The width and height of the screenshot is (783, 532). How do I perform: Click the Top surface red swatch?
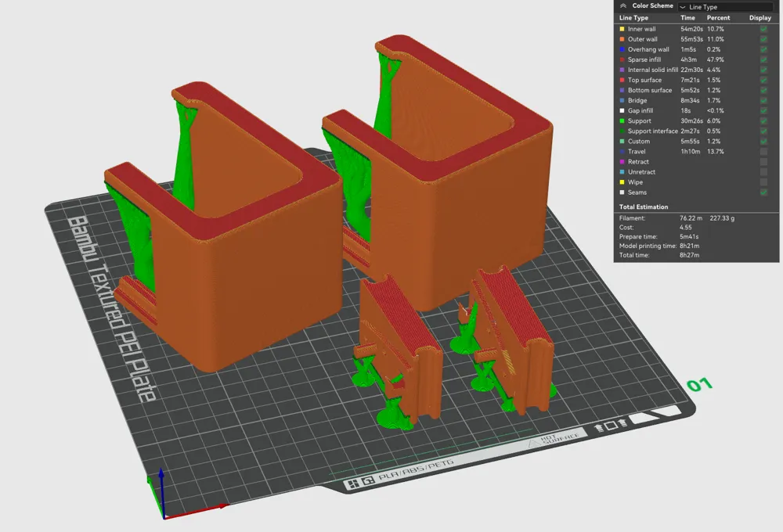coord(622,80)
